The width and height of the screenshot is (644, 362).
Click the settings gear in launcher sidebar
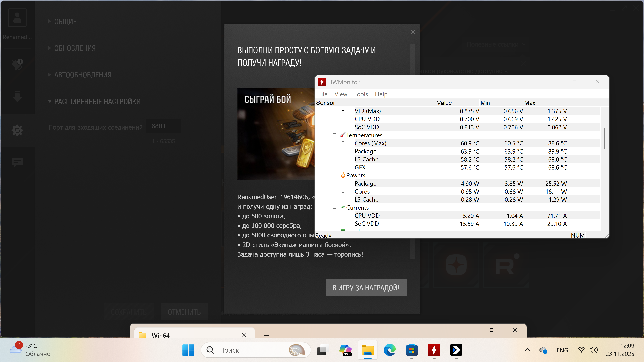17,130
